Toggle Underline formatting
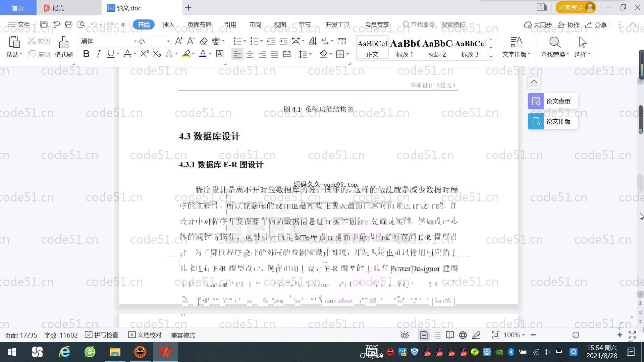Viewport: 644px width, 362px height. coord(110,54)
